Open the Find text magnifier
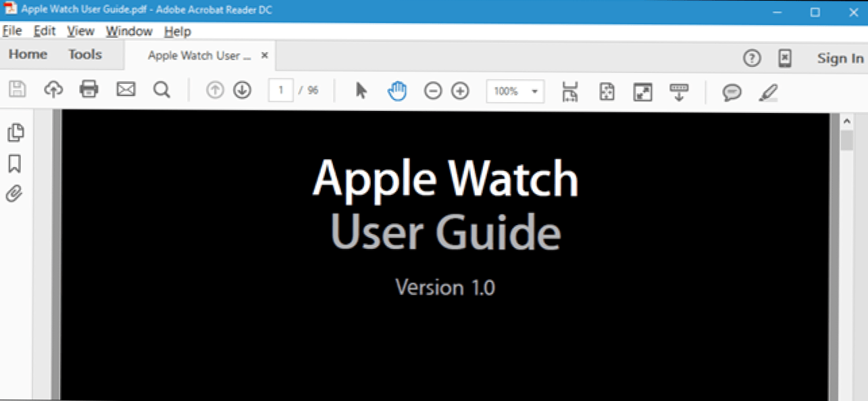This screenshot has height=401, width=868. click(x=161, y=89)
